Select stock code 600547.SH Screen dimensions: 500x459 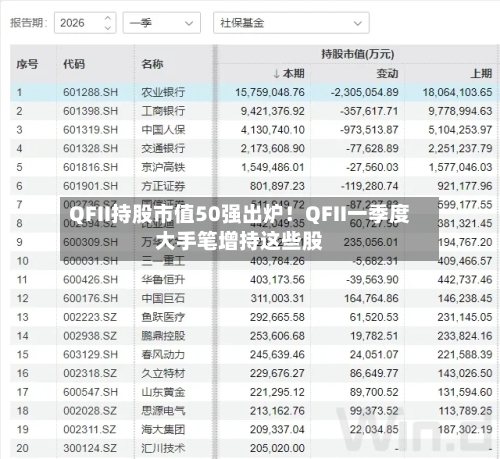pos(91,392)
